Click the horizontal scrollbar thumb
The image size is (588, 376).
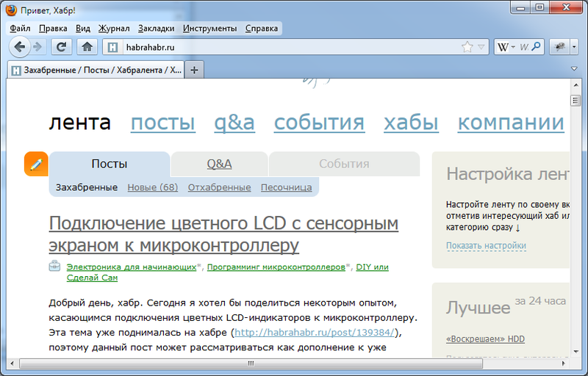[251, 364]
